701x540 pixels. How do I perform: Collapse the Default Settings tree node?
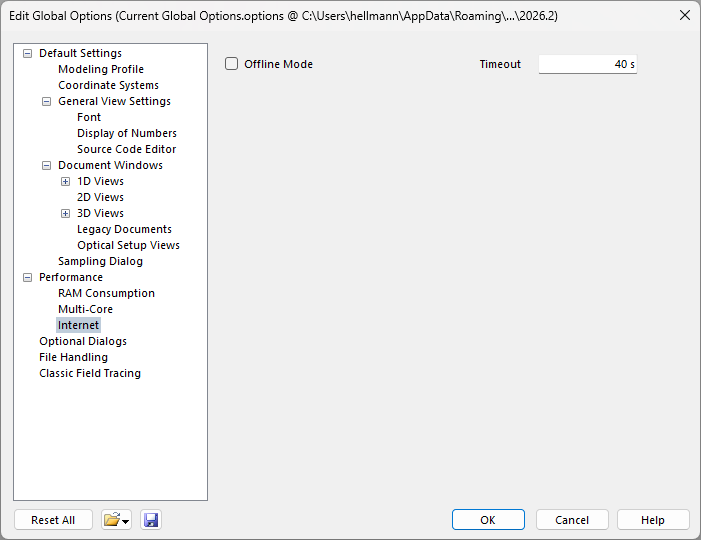coord(28,54)
